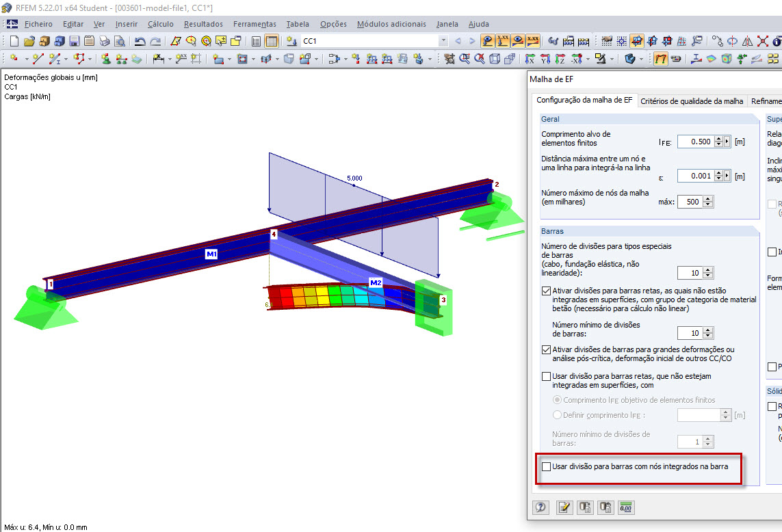
Task: Adjust the minimum member divisions spinner (second 10)
Action: click(707, 333)
